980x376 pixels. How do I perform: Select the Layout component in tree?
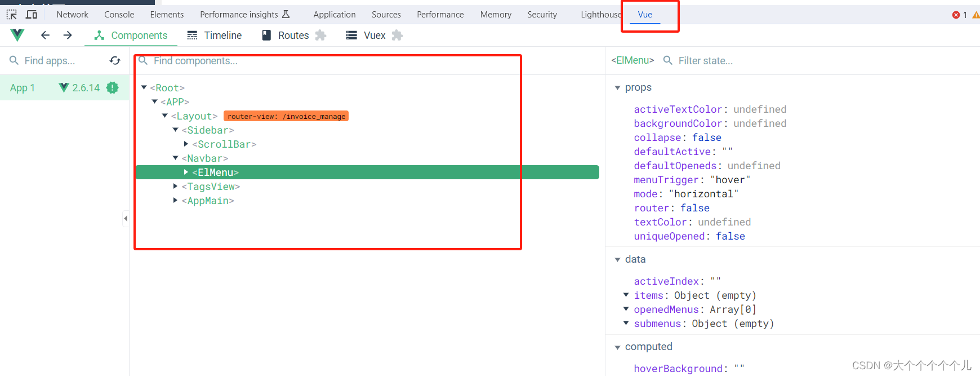click(x=194, y=116)
